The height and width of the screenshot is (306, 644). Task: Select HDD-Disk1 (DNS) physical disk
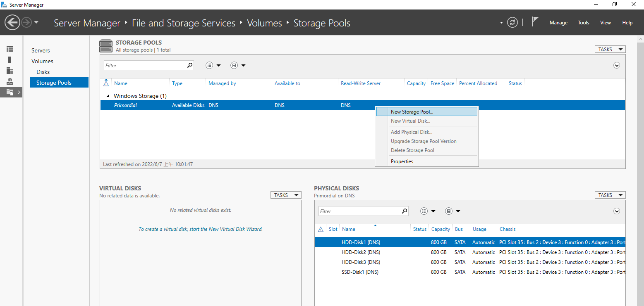click(470, 242)
